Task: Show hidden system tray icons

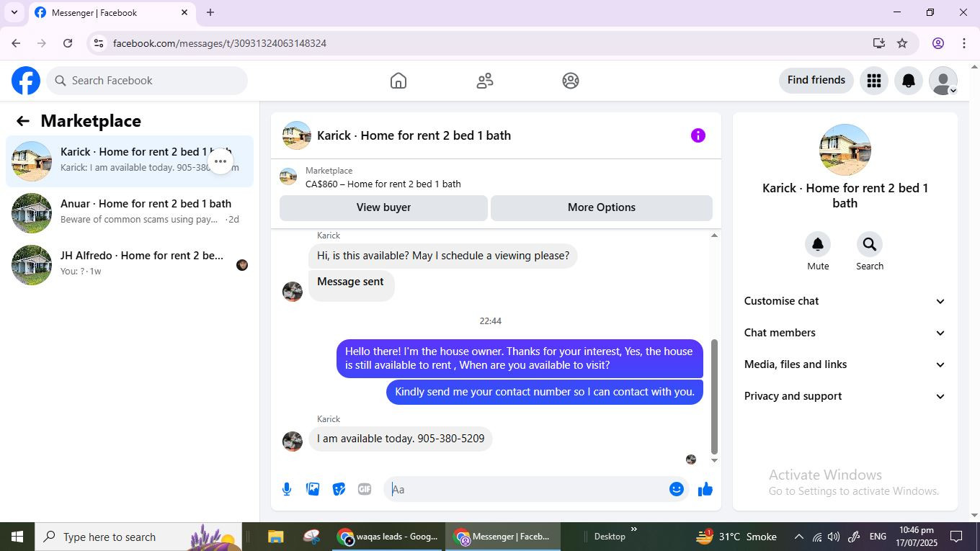Action: click(798, 537)
